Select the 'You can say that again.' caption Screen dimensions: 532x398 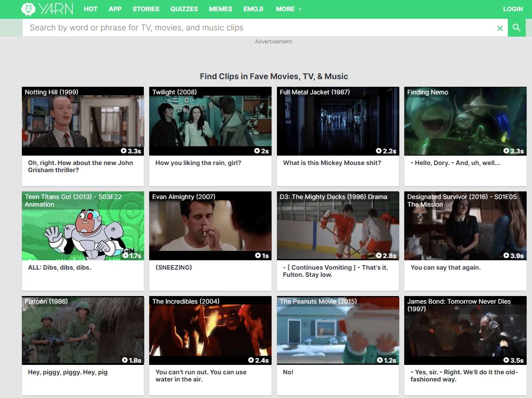click(445, 267)
